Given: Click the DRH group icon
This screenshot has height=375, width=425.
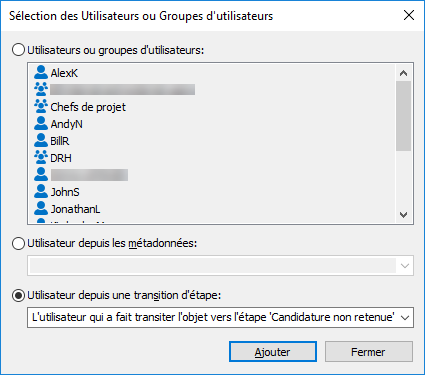Looking at the screenshot, I should click(x=41, y=157).
